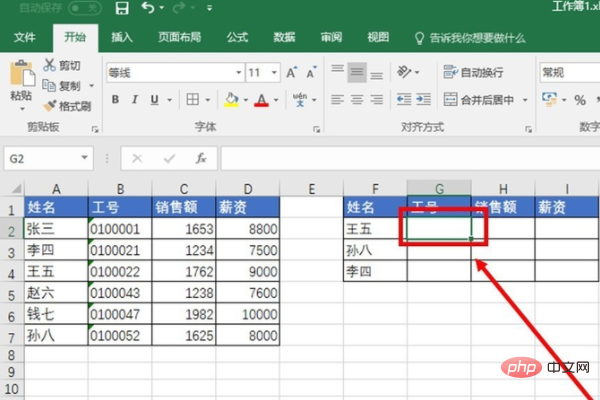Switch to the 插入 tab
600x400 pixels.
pos(122,37)
